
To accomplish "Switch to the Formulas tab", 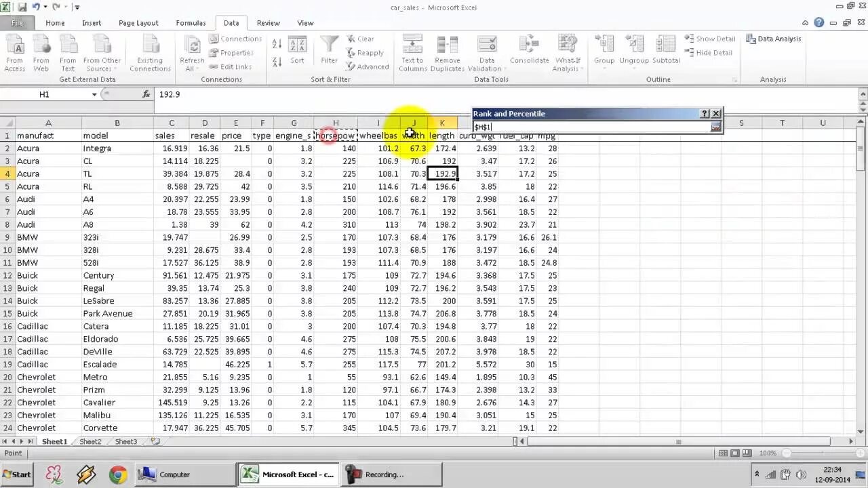I will pyautogui.click(x=191, y=23).
